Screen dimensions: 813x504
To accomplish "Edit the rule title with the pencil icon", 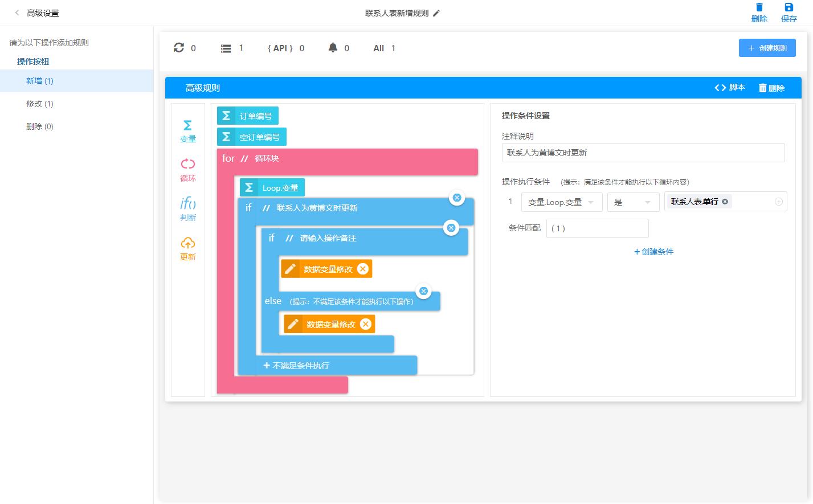I will click(436, 13).
